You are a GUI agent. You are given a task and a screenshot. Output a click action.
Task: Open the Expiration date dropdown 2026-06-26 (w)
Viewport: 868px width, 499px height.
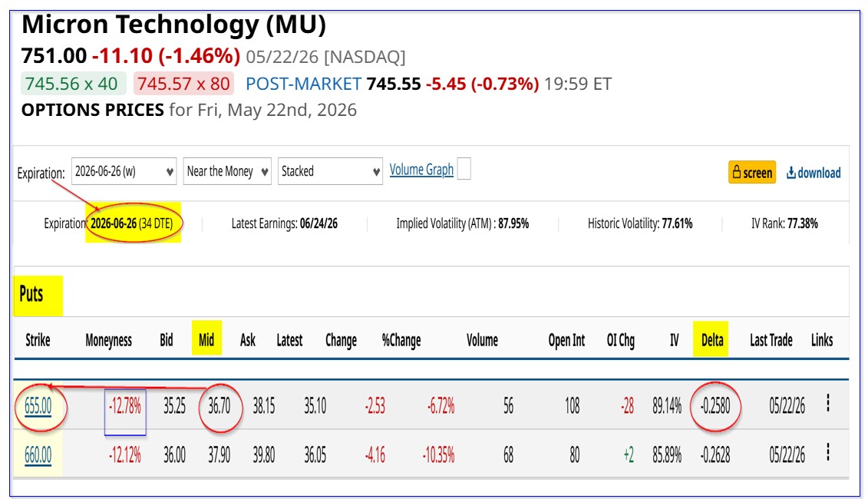pyautogui.click(x=124, y=171)
